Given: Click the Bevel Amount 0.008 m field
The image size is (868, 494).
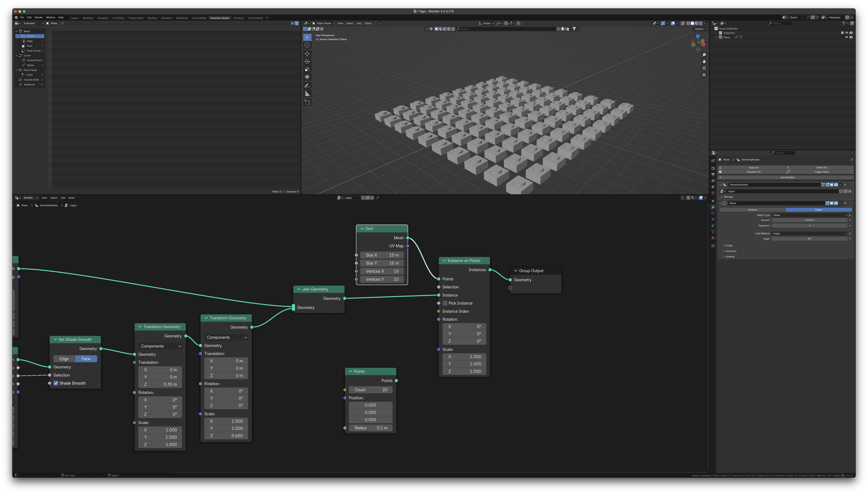Looking at the screenshot, I should [810, 220].
